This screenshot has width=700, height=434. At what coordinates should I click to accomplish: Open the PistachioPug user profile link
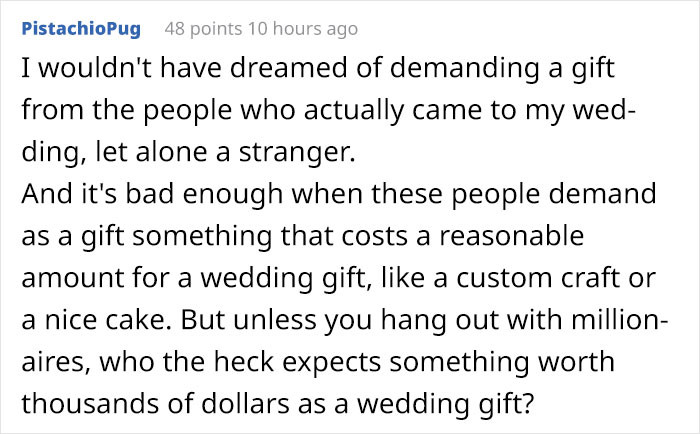click(81, 29)
